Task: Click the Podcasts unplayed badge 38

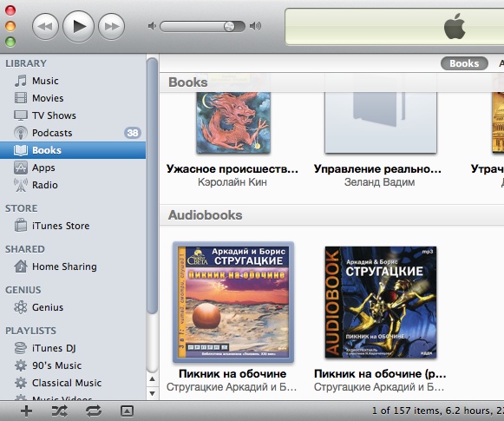Action: click(133, 133)
